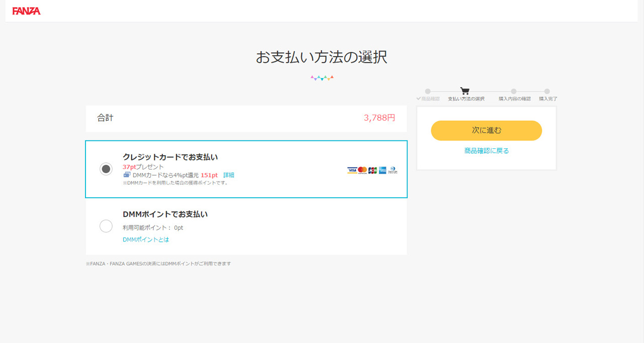This screenshot has height=343, width=644.
Task: Click the Mastercard logo
Action: (x=362, y=170)
